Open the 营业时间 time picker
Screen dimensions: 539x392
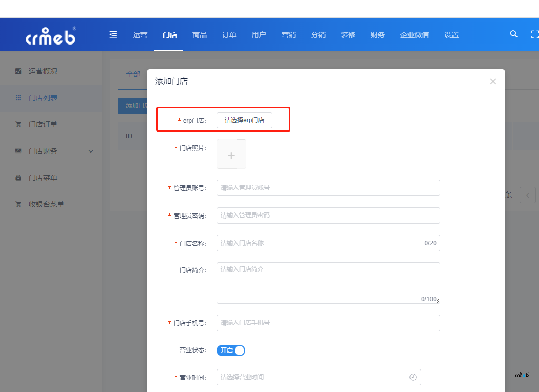coord(313,377)
